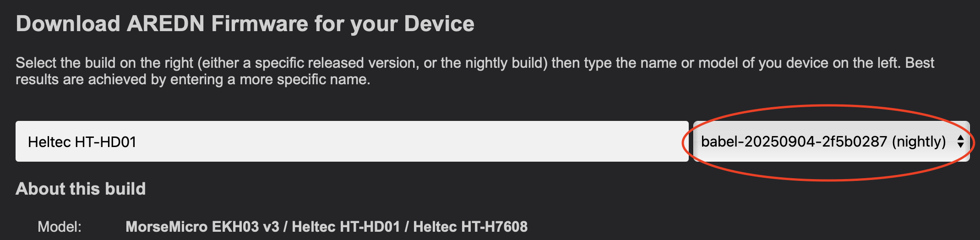Click "Heltec HT-HD01" text inside search field
The width and height of the screenshot is (980, 240).
(x=82, y=142)
